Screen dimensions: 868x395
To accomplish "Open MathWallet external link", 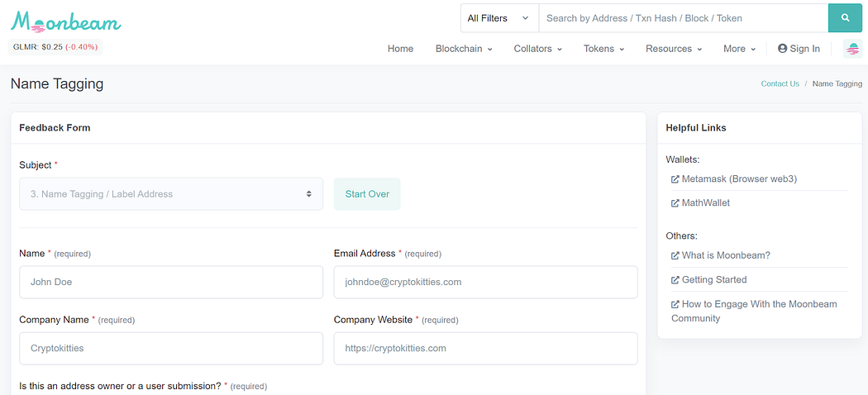I will 705,202.
